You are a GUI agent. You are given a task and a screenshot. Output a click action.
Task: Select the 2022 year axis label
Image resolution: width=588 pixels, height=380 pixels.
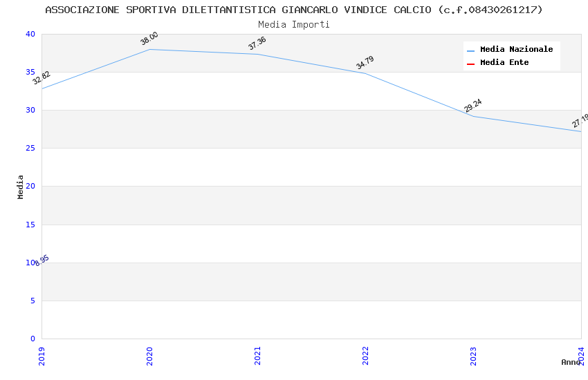(x=365, y=356)
